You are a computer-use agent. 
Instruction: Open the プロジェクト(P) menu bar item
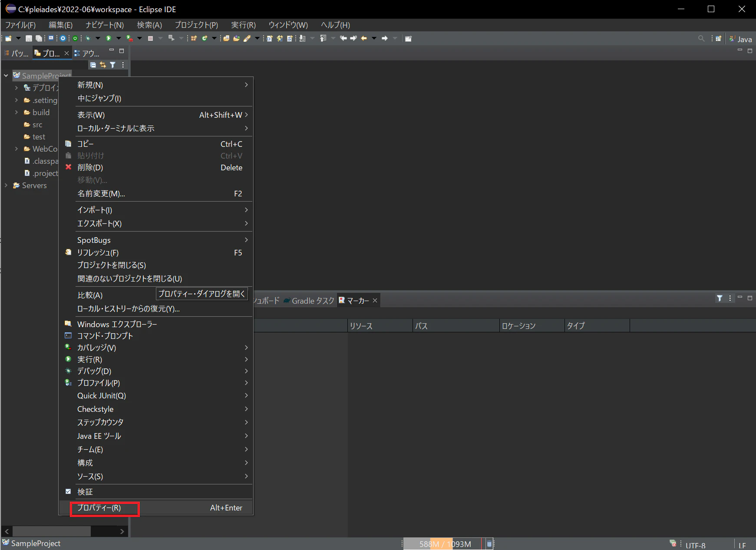coord(196,25)
